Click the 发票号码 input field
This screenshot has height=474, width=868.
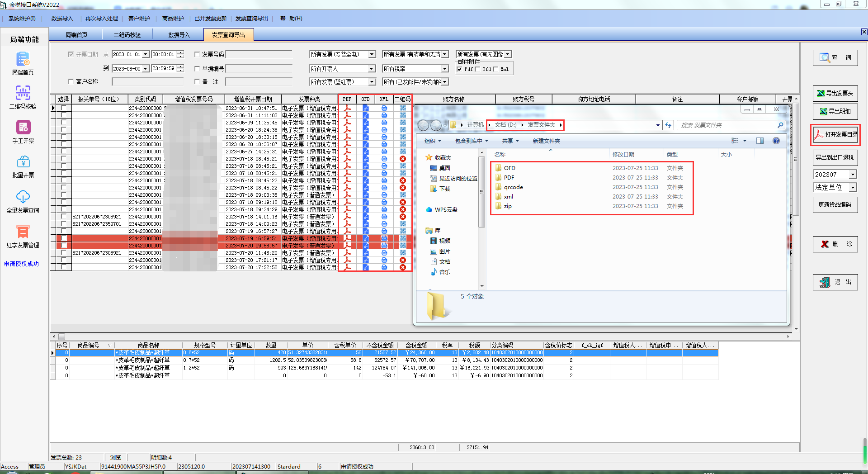[x=259, y=54]
